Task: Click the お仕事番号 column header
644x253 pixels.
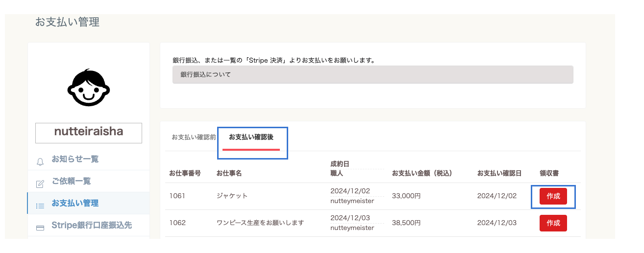Action: pyautogui.click(x=185, y=173)
